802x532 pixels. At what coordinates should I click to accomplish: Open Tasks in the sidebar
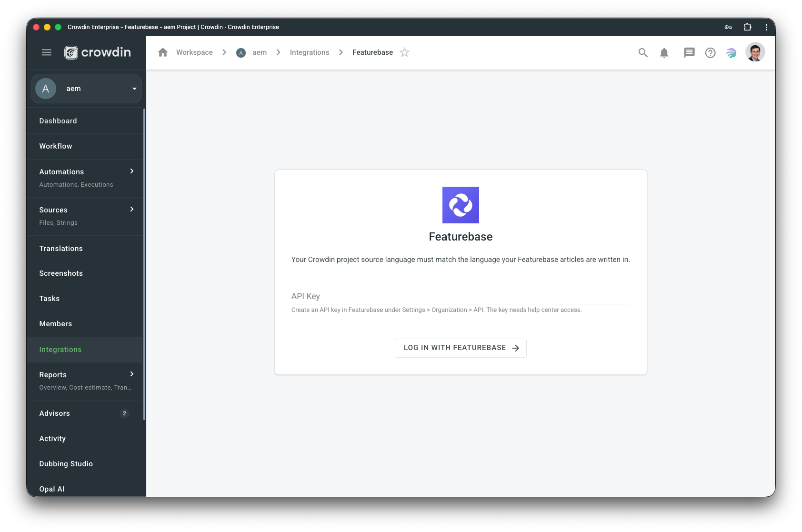coord(85,299)
